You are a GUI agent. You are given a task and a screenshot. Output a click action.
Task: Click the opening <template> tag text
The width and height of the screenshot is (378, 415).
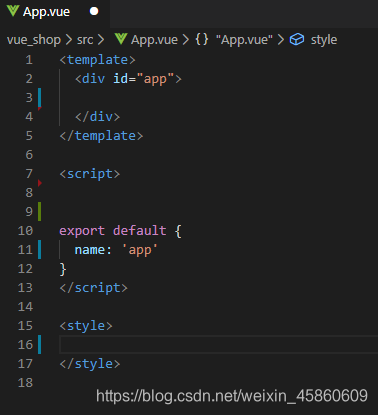point(97,60)
